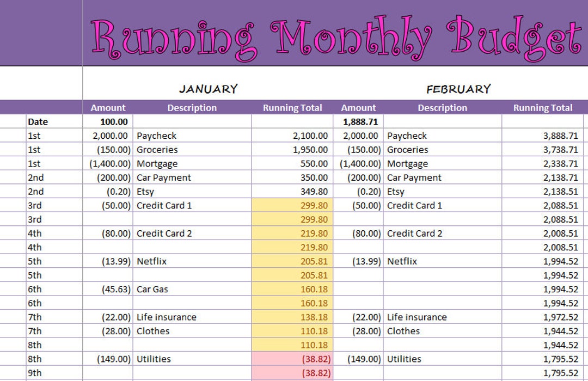This screenshot has width=588, height=381.
Task: Click the Car Gas amount of (45.63)
Action: [x=108, y=289]
